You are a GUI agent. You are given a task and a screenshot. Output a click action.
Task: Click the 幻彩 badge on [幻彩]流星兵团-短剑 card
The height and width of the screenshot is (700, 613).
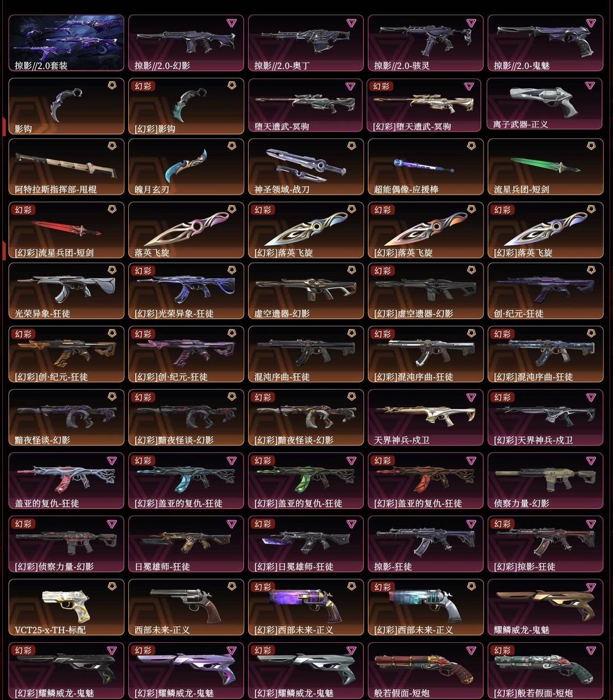(23, 210)
